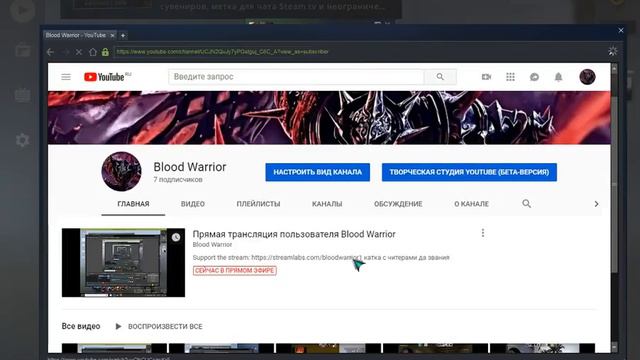Go to the YouTube home logo

[107, 77]
